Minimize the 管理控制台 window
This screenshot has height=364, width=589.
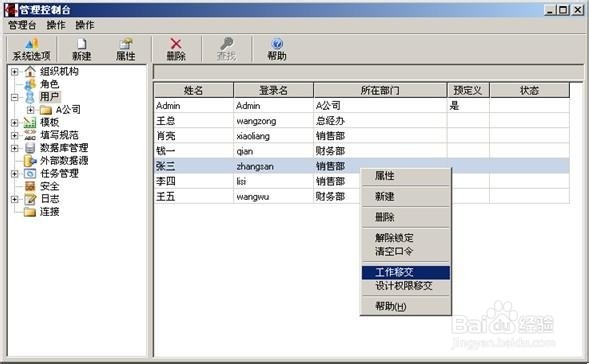click(x=550, y=10)
